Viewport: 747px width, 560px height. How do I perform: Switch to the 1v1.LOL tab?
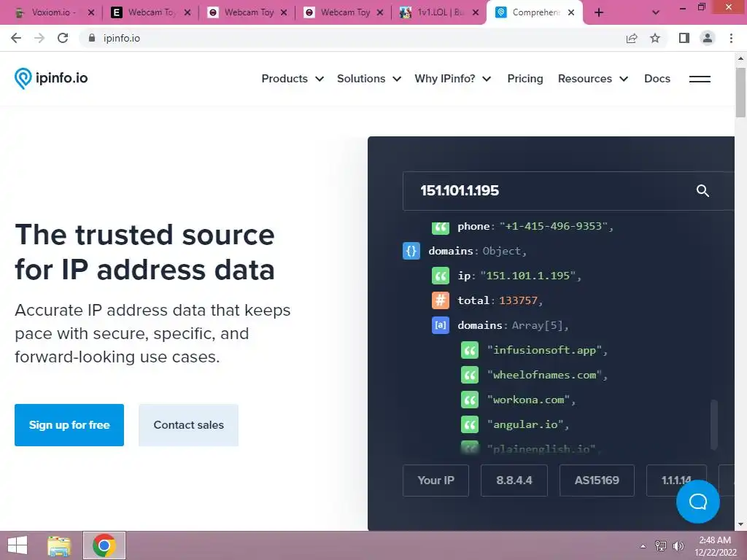click(x=438, y=13)
